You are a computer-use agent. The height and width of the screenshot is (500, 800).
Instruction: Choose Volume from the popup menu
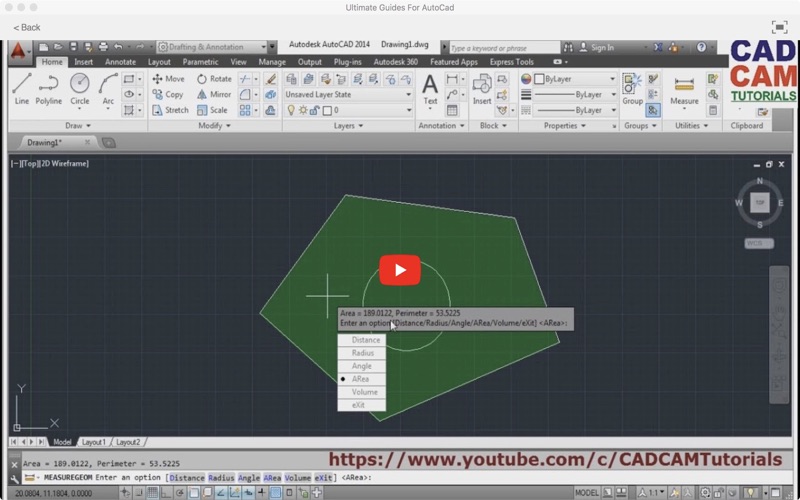361,392
